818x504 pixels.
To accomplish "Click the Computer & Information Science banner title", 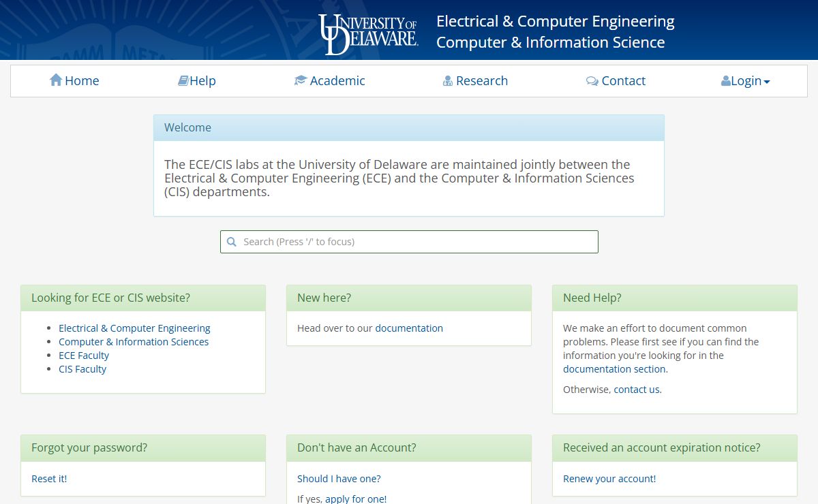I will coord(551,43).
